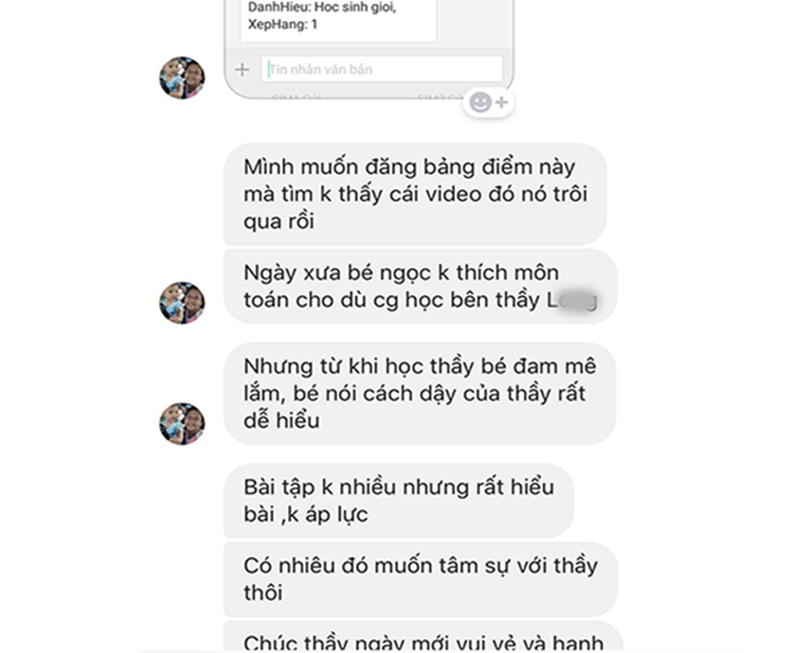Tap the plus icon left of text field
Viewport: 812px width, 653px height.
pyautogui.click(x=242, y=69)
